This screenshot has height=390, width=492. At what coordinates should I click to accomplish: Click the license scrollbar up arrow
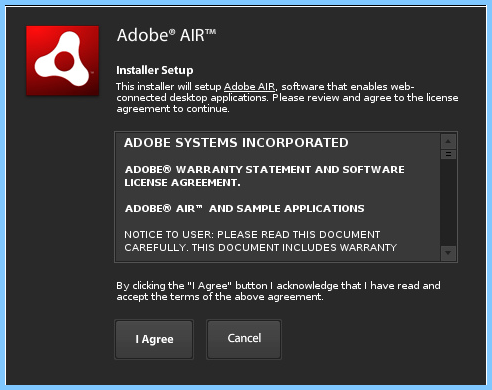click(x=448, y=142)
